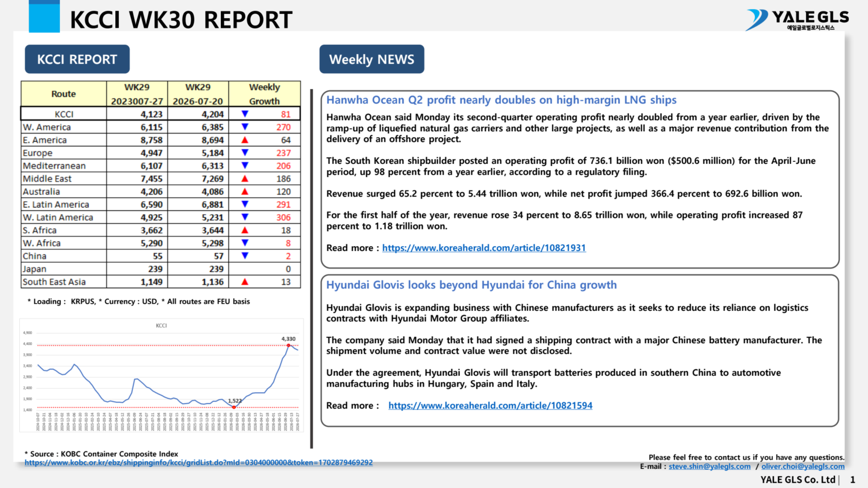868x488 pixels.
Task: Select the E. Latin America down arrow
Action: point(245,204)
